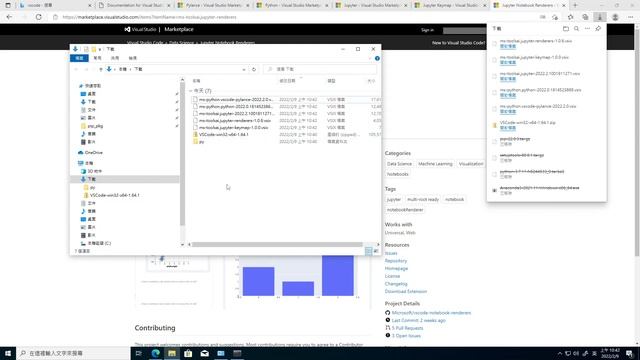640x360 pixels.
Task: Open Edge collections icon
Action: coord(585,17)
